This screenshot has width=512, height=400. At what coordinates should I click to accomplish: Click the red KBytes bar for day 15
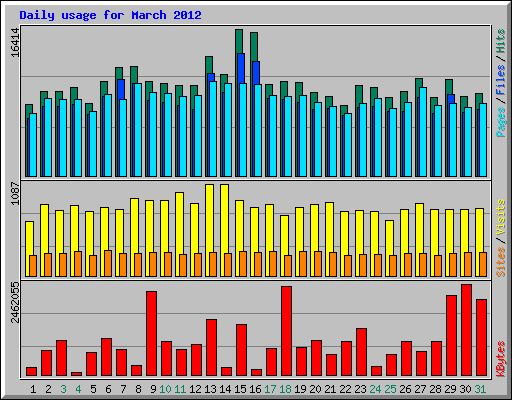click(241, 350)
